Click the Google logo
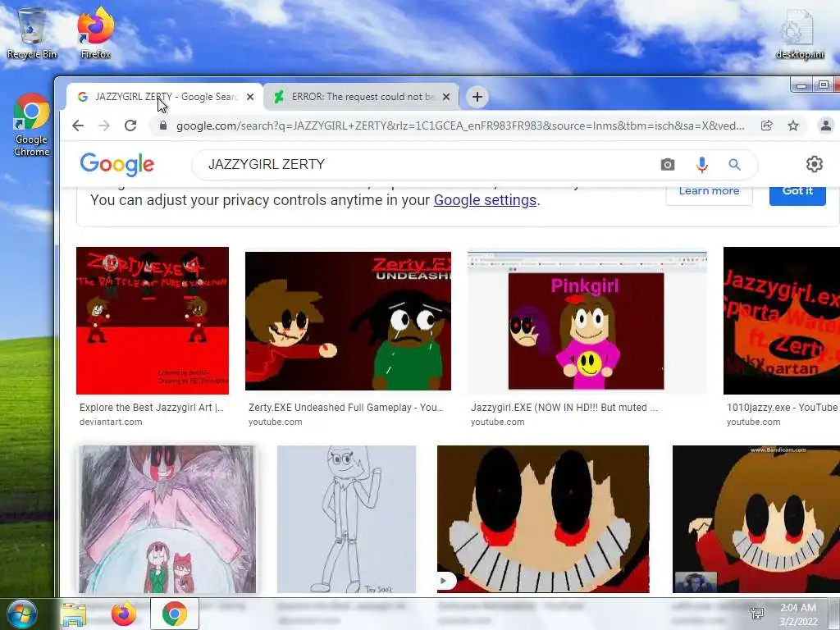 pyautogui.click(x=116, y=164)
